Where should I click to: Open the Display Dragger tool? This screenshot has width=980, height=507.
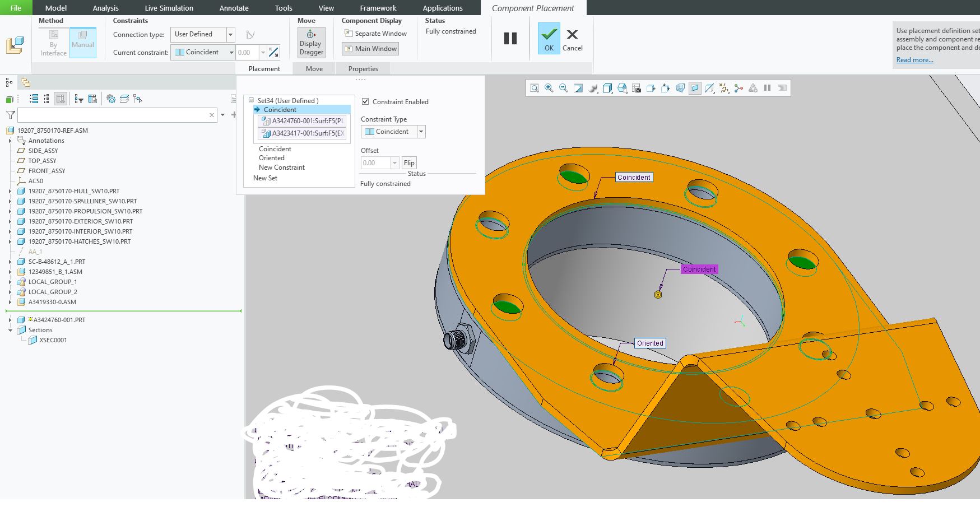[311, 42]
